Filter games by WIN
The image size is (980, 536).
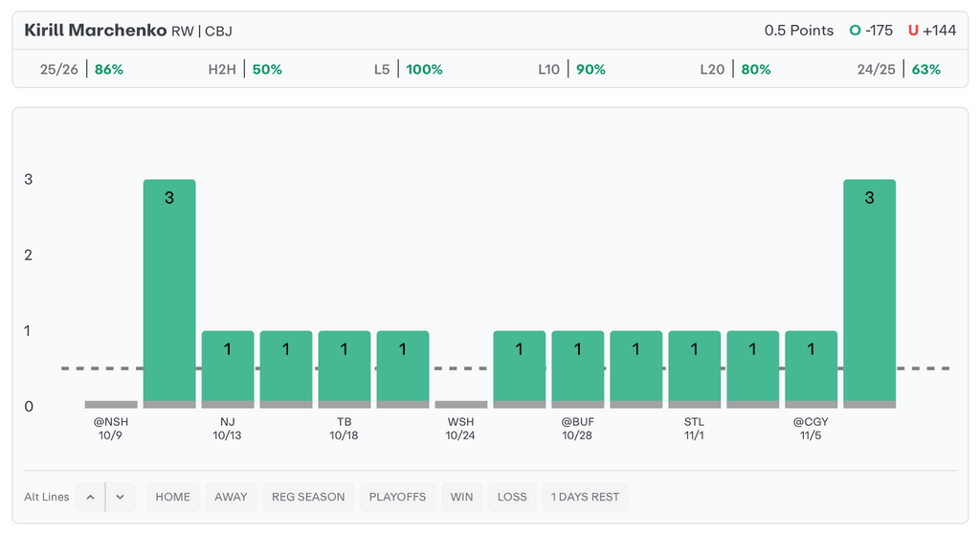pos(462,497)
